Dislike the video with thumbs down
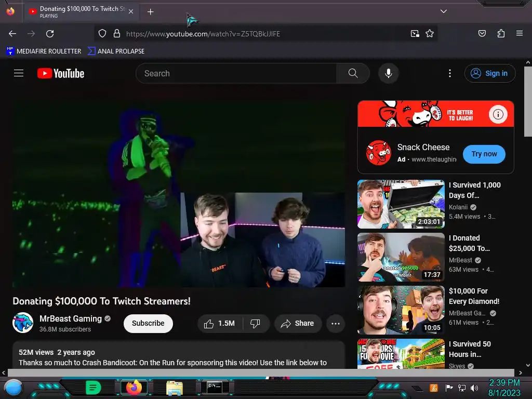Image resolution: width=532 pixels, height=399 pixels. [x=256, y=324]
